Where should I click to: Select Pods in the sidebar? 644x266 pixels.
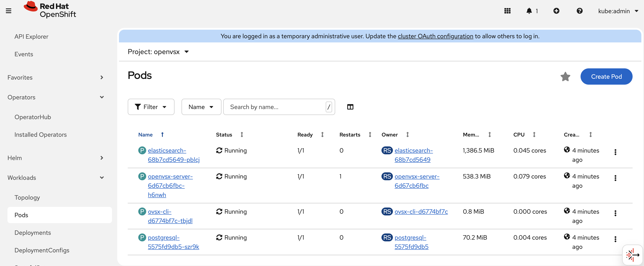coord(59,215)
